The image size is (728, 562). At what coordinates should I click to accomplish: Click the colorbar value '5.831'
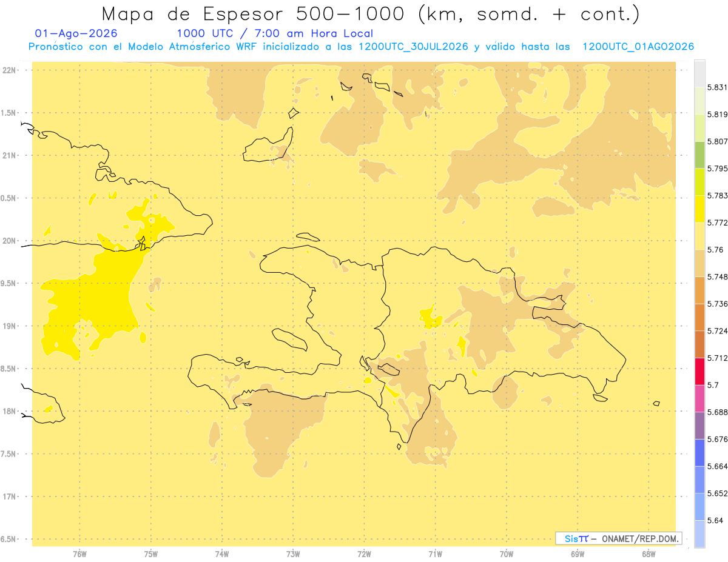[x=717, y=87]
